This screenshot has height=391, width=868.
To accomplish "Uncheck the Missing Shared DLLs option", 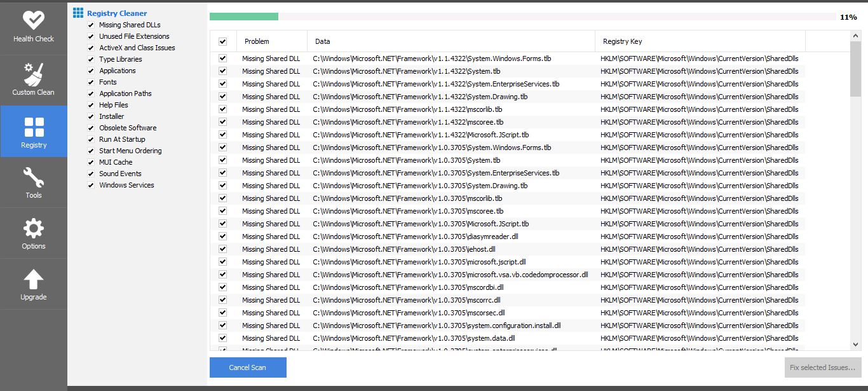I will pyautogui.click(x=91, y=25).
